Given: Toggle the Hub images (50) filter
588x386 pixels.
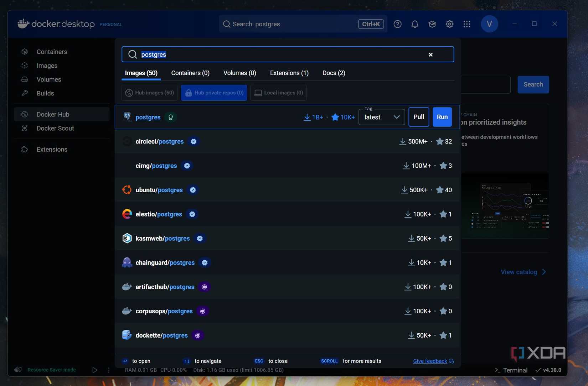Looking at the screenshot, I should click(x=149, y=93).
